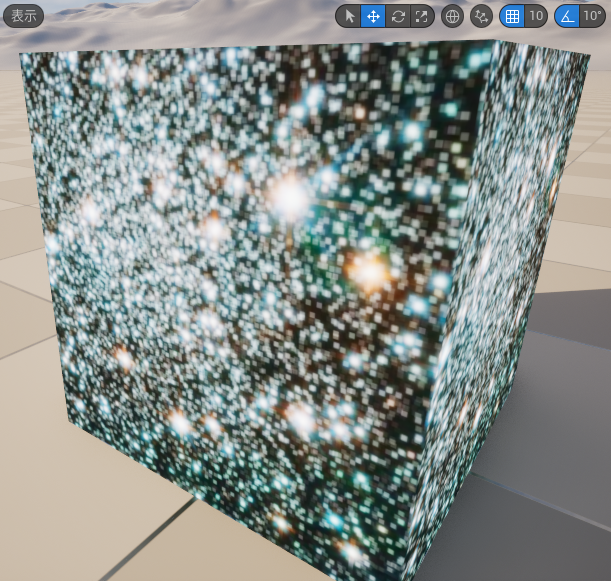
Task: Toggle rotation angle snapping
Action: (567, 16)
